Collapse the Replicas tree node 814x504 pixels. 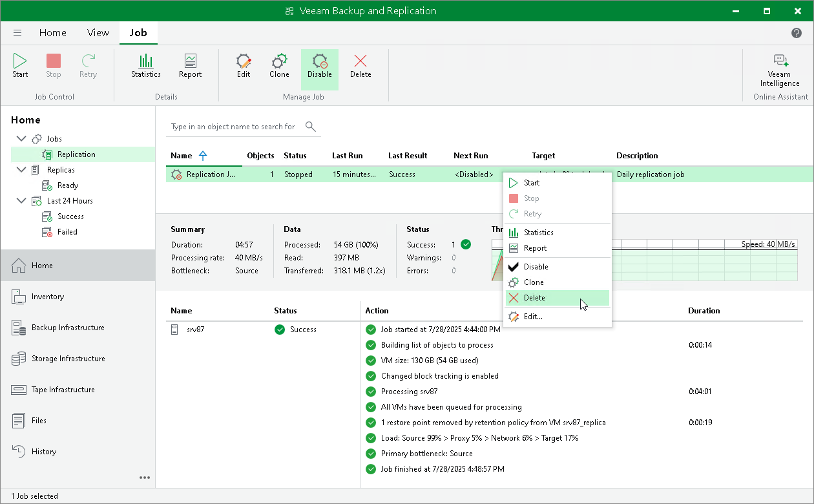pos(21,170)
